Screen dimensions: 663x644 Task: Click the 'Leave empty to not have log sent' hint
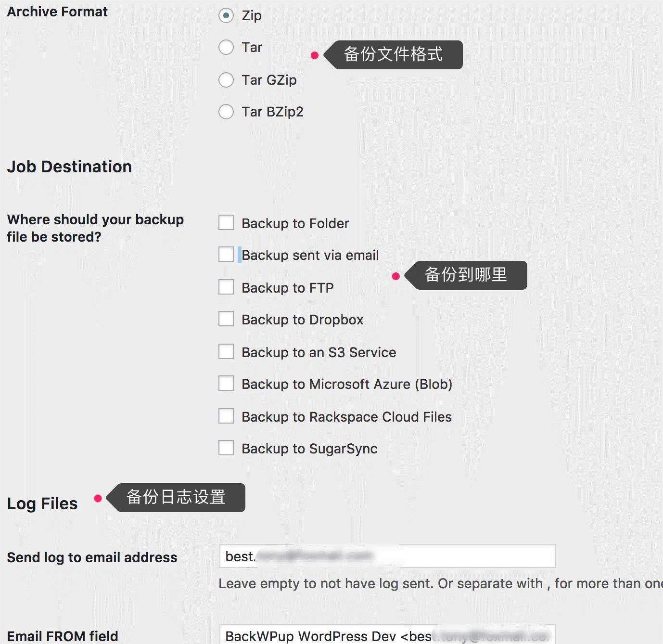coord(440,583)
